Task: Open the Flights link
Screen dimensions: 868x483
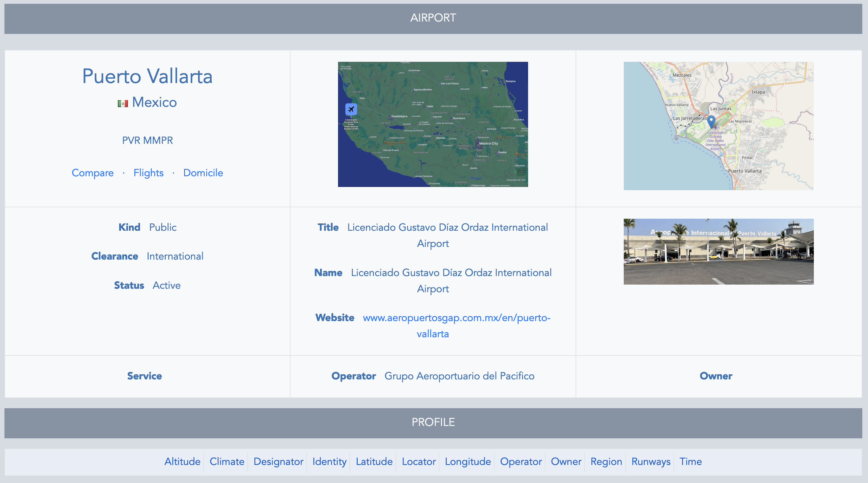Action: pos(148,173)
